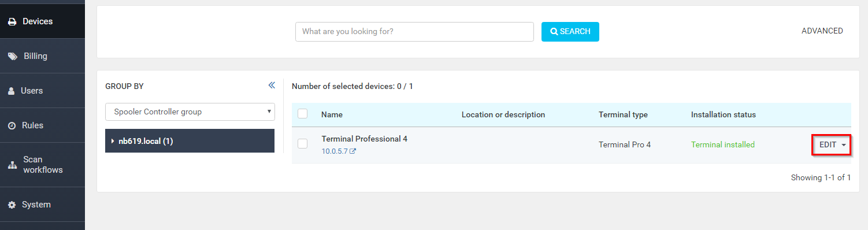This screenshot has height=230, width=868.
Task: Click the Devices printer icon in sidebar
Action: coord(12,21)
